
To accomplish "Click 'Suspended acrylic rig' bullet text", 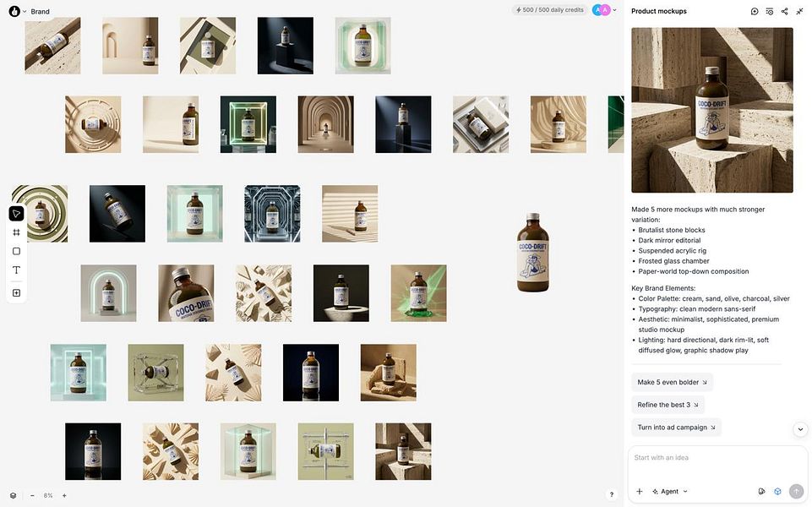I will pos(673,251).
